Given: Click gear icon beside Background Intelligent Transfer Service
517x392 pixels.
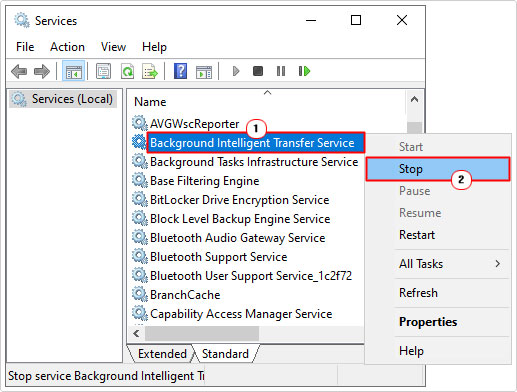Looking at the screenshot, I should pyautogui.click(x=139, y=142).
